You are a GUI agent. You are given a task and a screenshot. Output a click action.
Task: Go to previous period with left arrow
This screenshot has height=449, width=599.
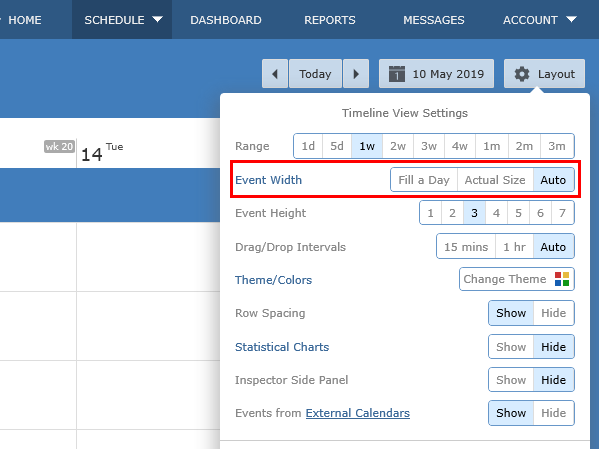275,74
